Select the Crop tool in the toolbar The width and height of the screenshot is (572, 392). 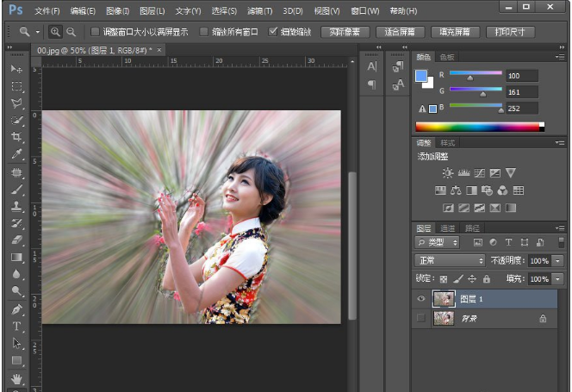point(16,138)
